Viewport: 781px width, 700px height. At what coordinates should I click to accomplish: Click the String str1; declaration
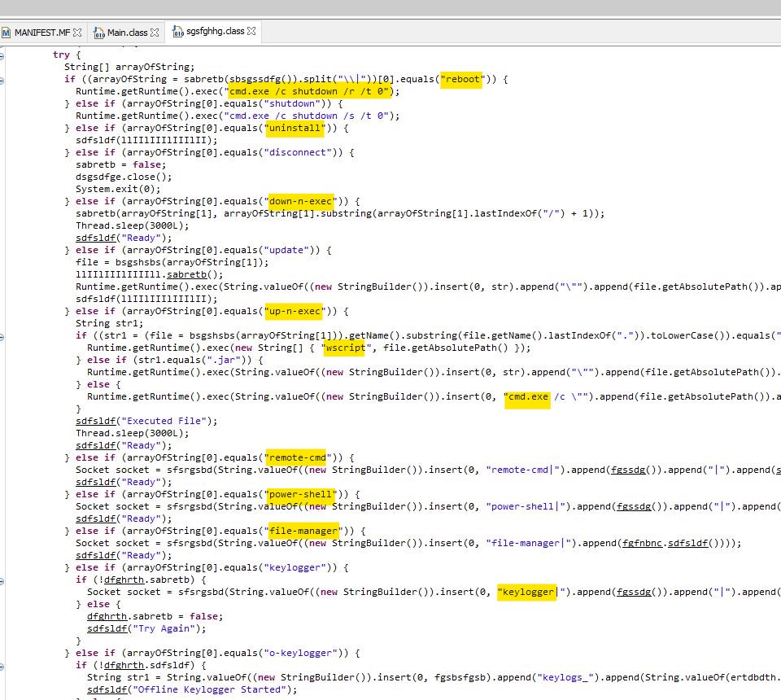click(109, 323)
